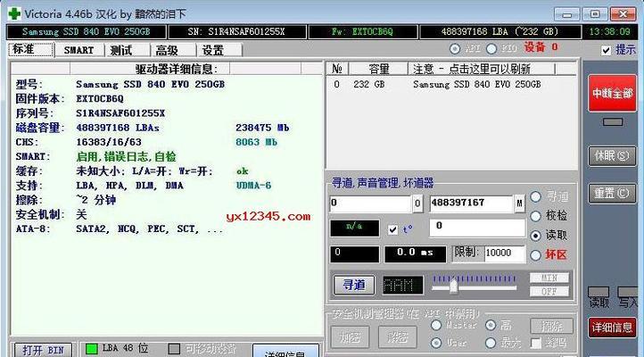
Task: Click the end LBA field 488397167
Action: point(472,203)
